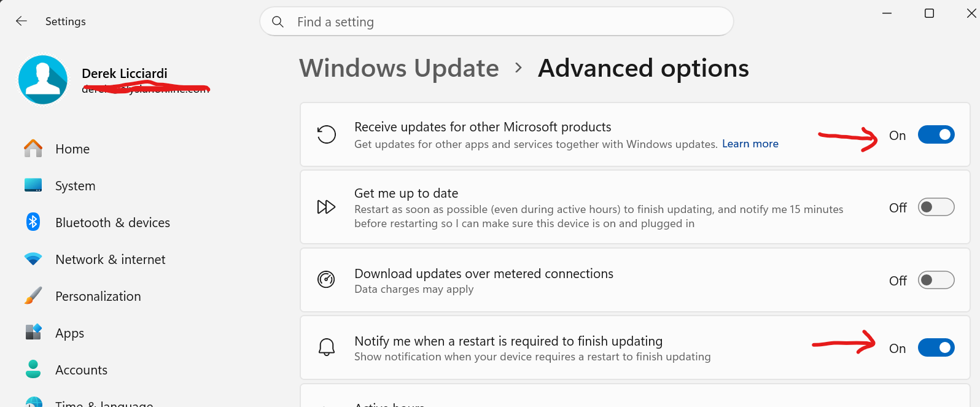
Task: Click the Accounts person icon
Action: coord(33,369)
